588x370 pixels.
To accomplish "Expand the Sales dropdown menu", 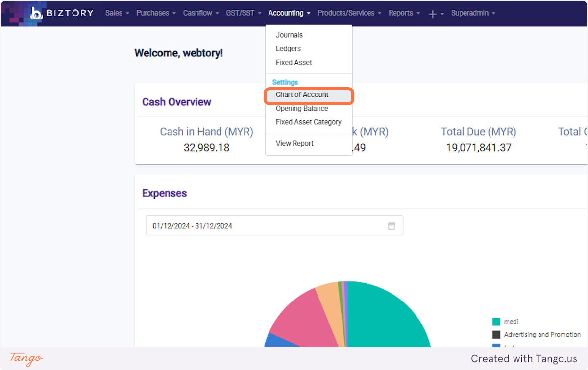I will 117,13.
